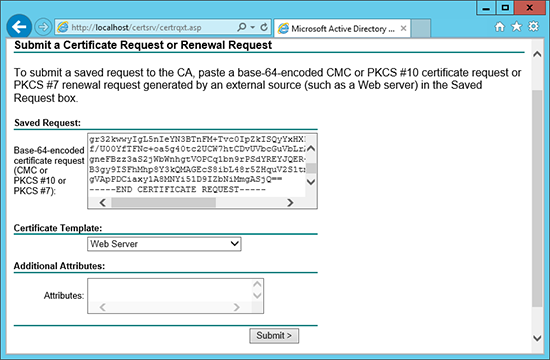Open the Web Server certificate template dropdown
Viewport: 550px width, 360px height.
(164, 244)
